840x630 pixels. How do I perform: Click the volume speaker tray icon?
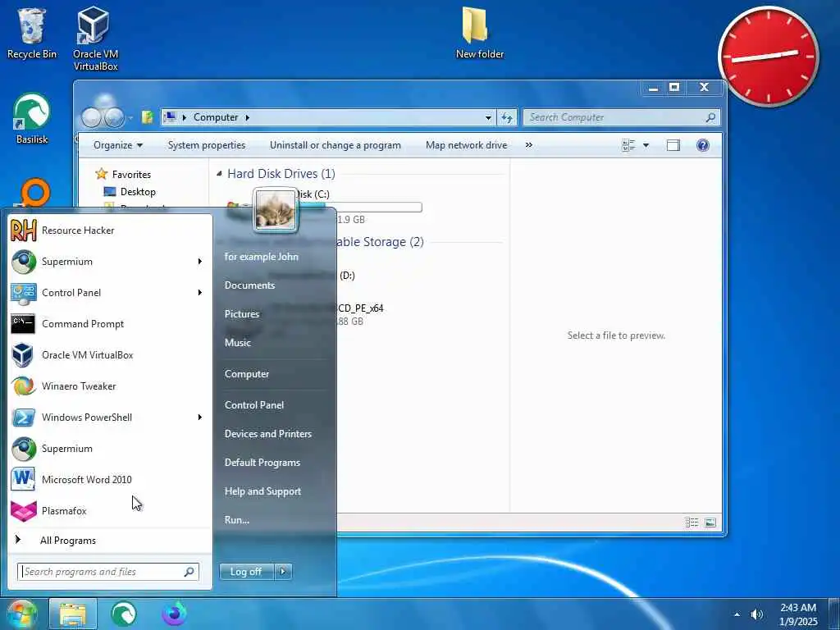click(757, 614)
